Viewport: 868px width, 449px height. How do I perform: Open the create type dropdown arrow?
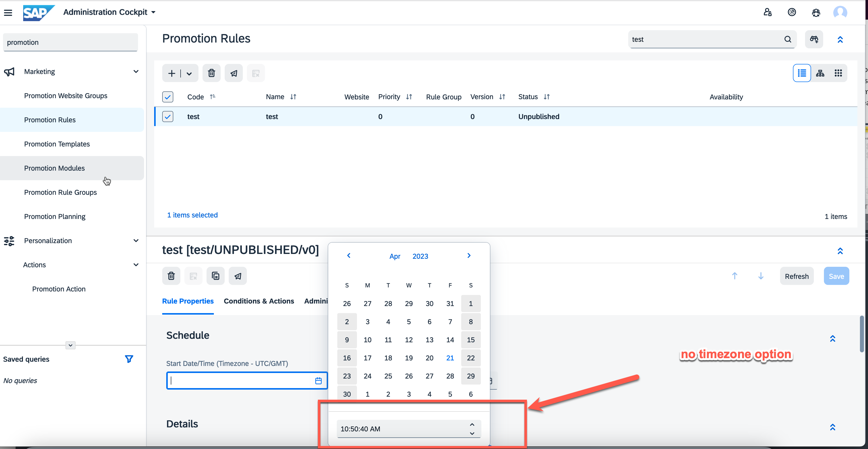[x=189, y=74]
